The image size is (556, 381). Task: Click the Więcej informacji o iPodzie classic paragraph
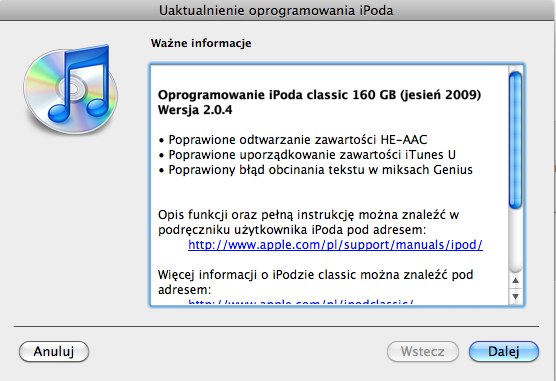tap(316, 282)
